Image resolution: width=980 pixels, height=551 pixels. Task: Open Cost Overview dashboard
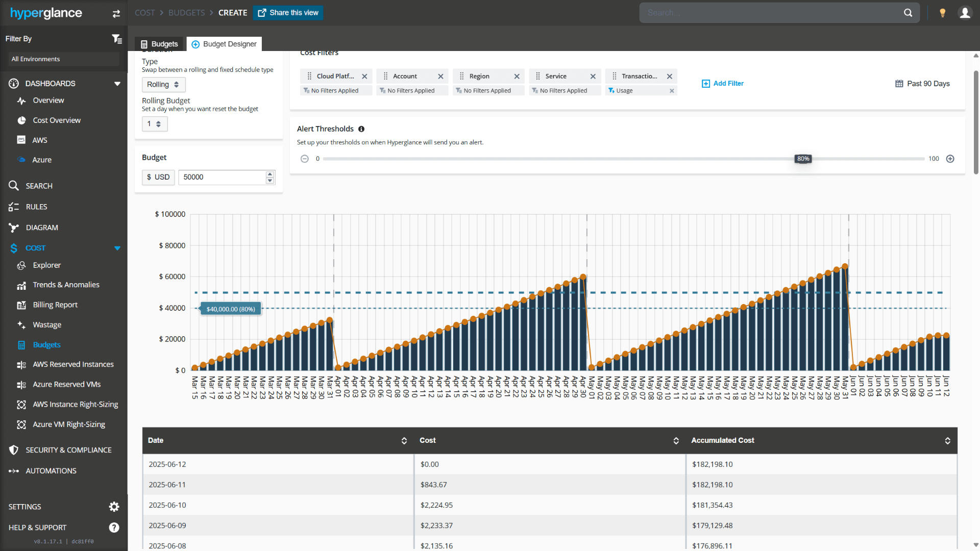coord(57,120)
